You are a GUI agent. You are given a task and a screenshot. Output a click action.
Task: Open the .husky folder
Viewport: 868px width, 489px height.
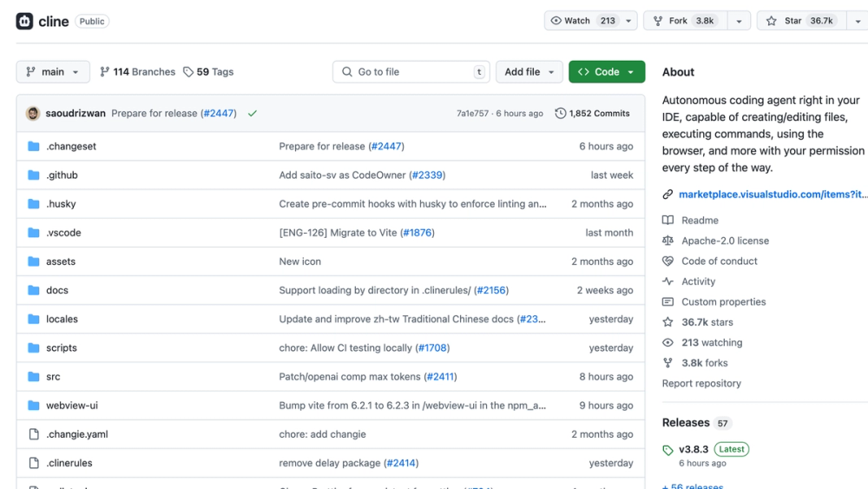(61, 204)
